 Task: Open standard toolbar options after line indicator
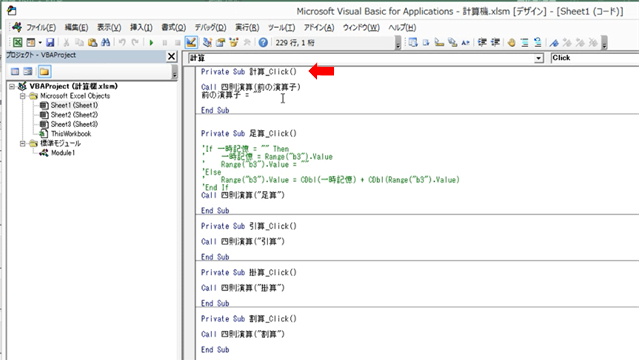(398, 42)
